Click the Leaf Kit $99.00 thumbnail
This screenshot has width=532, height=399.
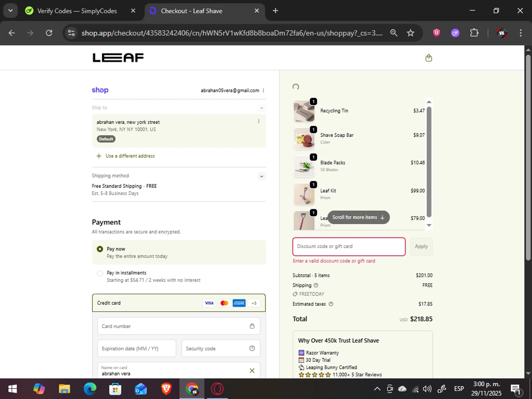[304, 194]
